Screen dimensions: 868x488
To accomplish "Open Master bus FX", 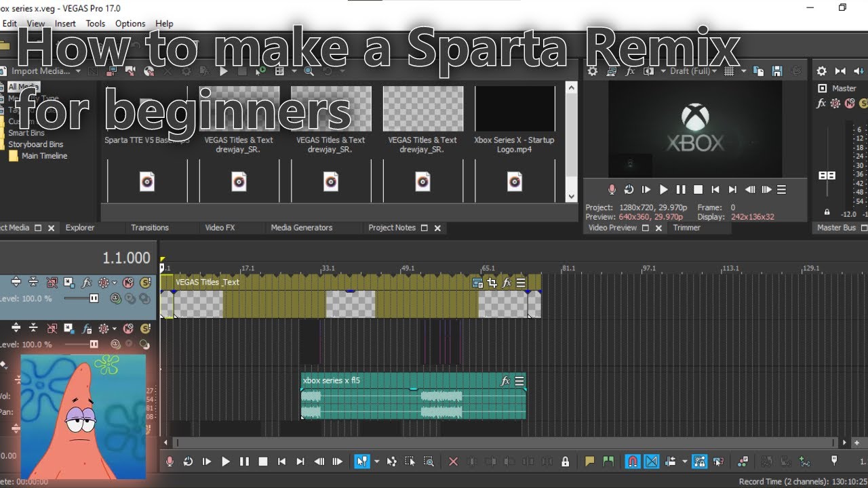I will pyautogui.click(x=821, y=104).
